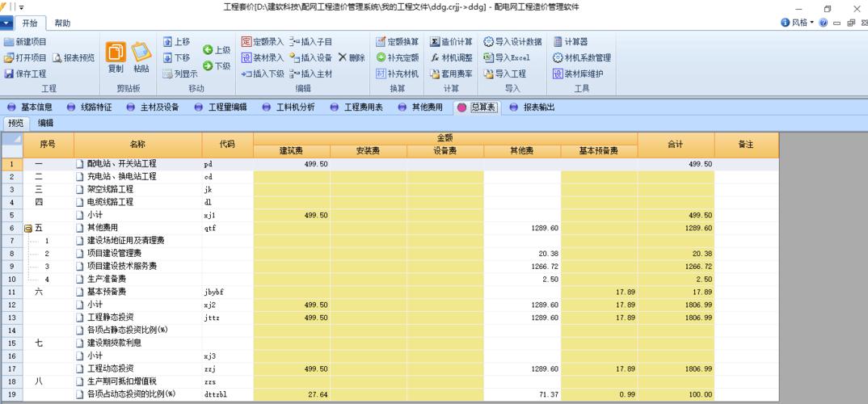Click 插入设备 insert equipment
This screenshot has width=868, height=404.
pos(310,57)
